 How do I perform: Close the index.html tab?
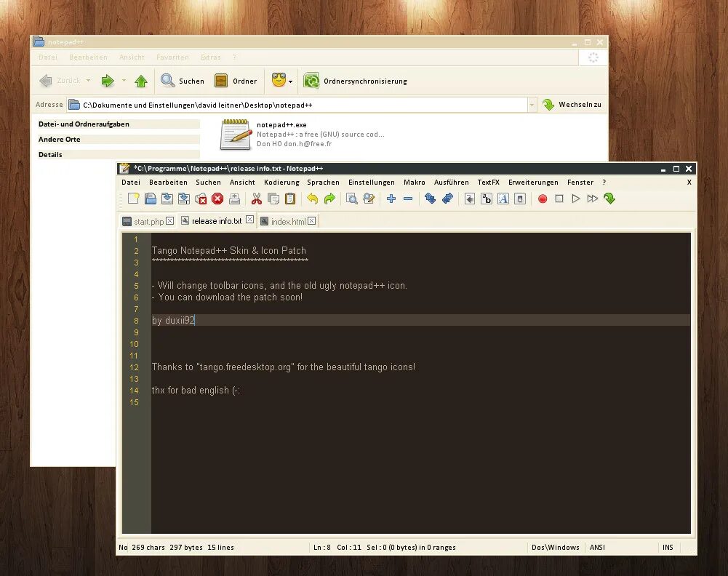click(311, 221)
